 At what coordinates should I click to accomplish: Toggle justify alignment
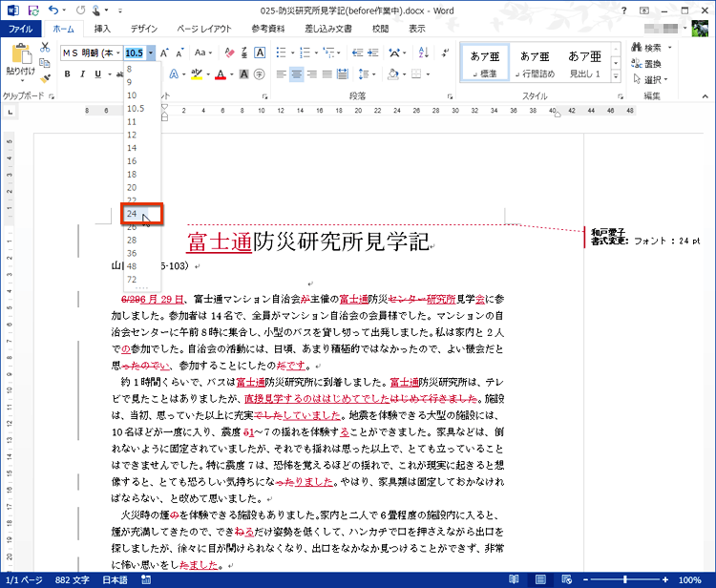coord(326,73)
